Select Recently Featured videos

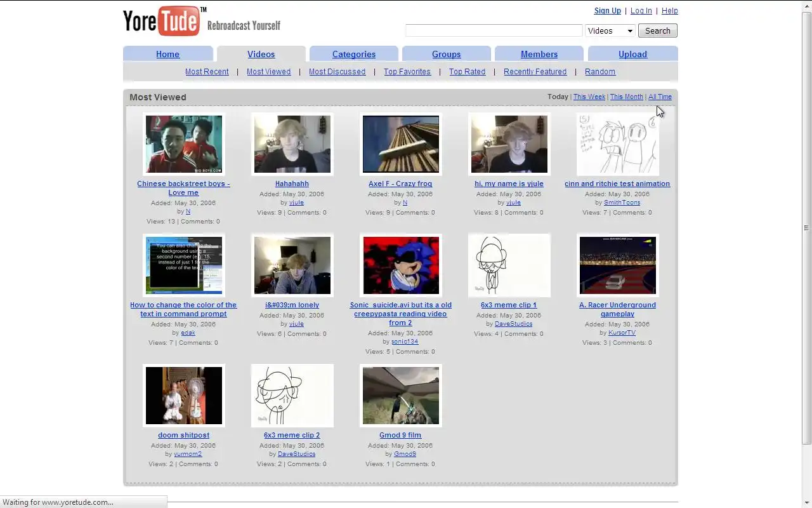(535, 72)
